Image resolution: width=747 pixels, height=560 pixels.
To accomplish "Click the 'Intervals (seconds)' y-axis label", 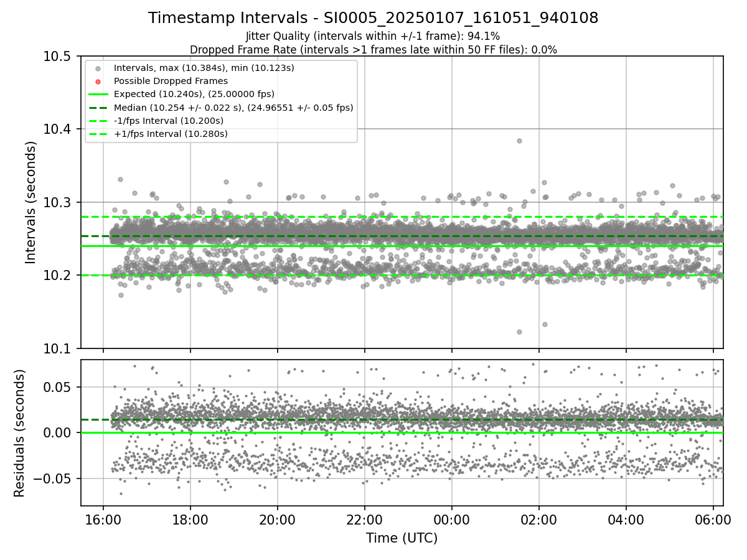I will coord(31,202).
